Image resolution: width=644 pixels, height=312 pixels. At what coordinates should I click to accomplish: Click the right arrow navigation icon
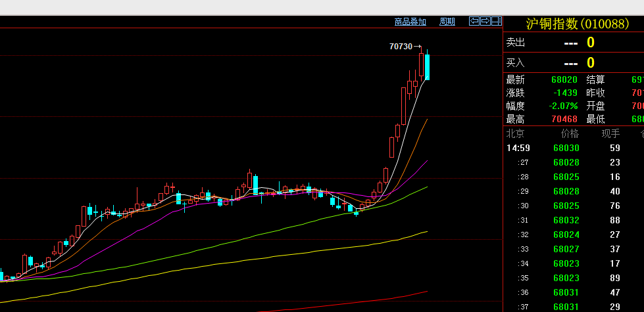tap(485, 21)
